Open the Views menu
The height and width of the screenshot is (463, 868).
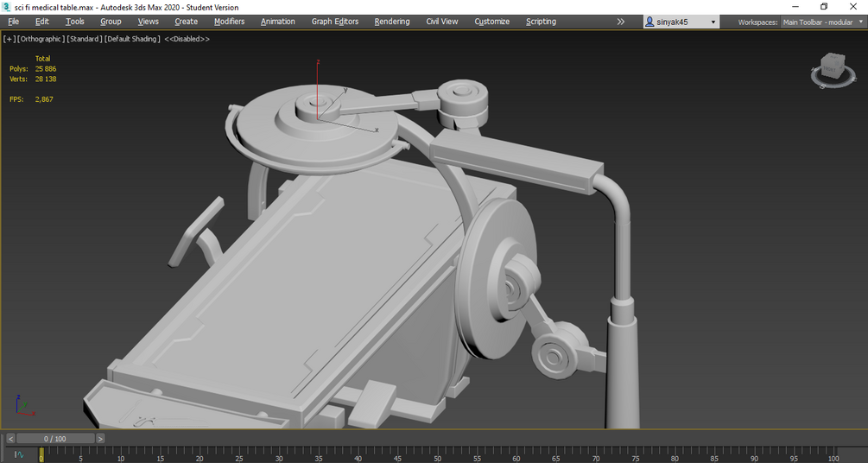pyautogui.click(x=148, y=22)
